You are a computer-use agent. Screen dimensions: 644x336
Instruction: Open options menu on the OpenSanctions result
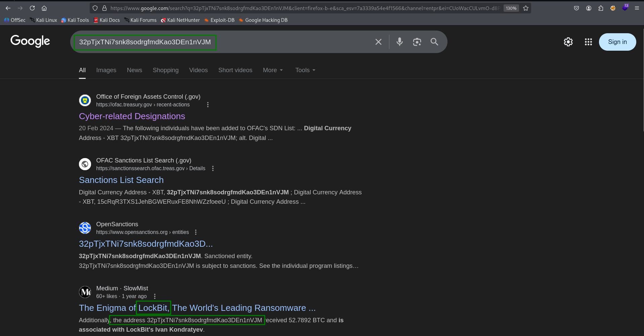196,232
